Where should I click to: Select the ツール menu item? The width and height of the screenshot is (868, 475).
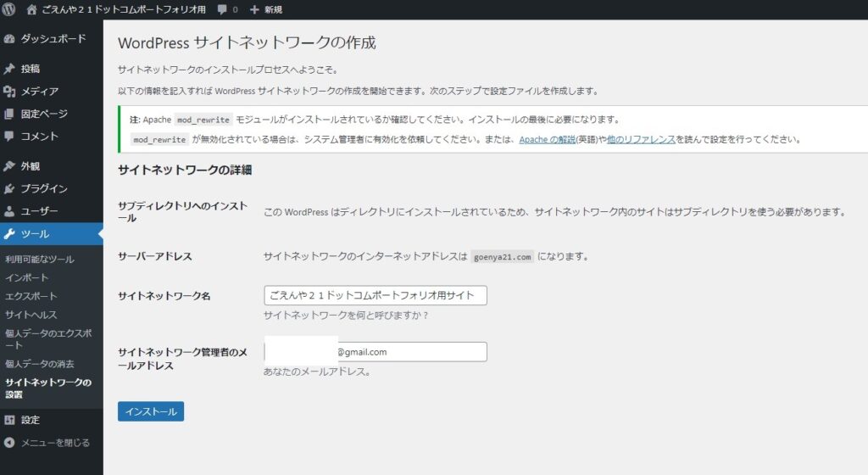point(52,233)
